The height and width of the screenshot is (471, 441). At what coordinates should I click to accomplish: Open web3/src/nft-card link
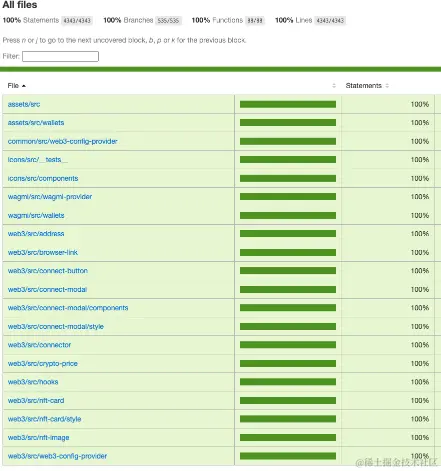(36, 400)
